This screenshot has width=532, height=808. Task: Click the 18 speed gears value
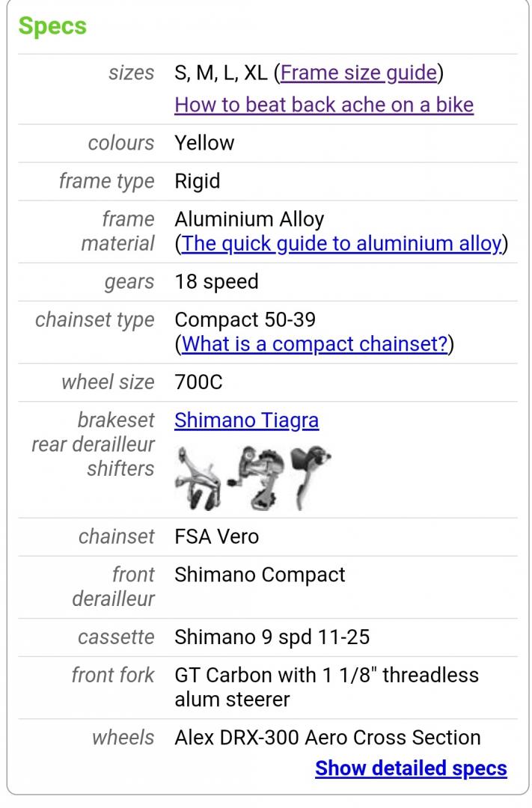pyautogui.click(x=216, y=281)
